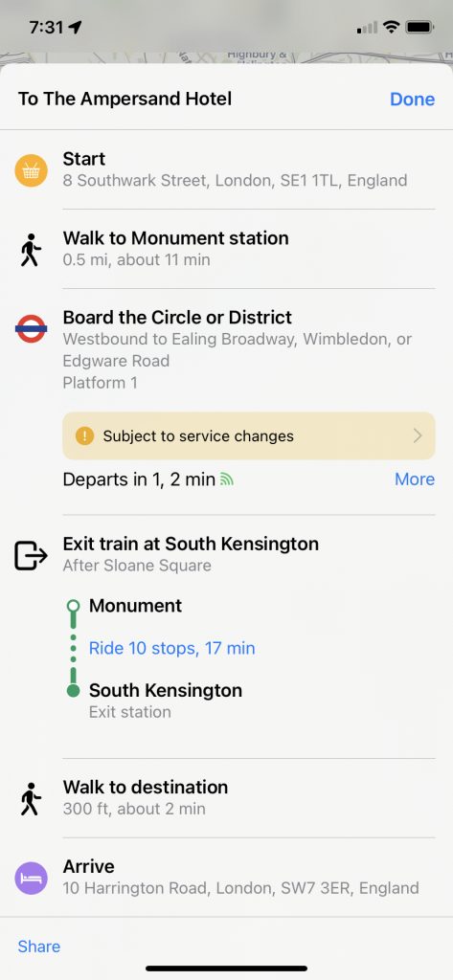Tap the walking icon beside Walk to destination
453x980 pixels.
click(31, 799)
